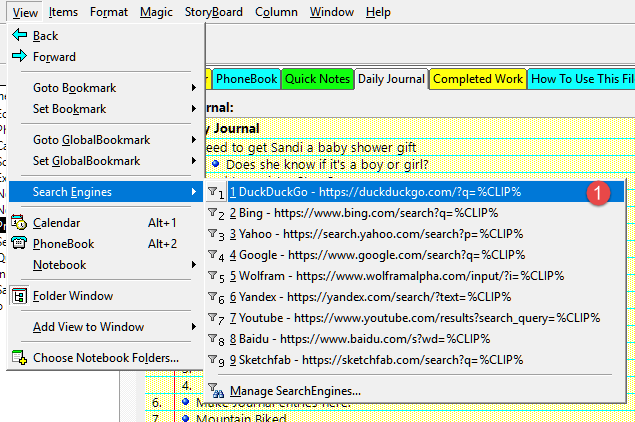This screenshot has height=422, width=635.
Task: Click the Folder Window icon
Action: pyautogui.click(x=19, y=296)
